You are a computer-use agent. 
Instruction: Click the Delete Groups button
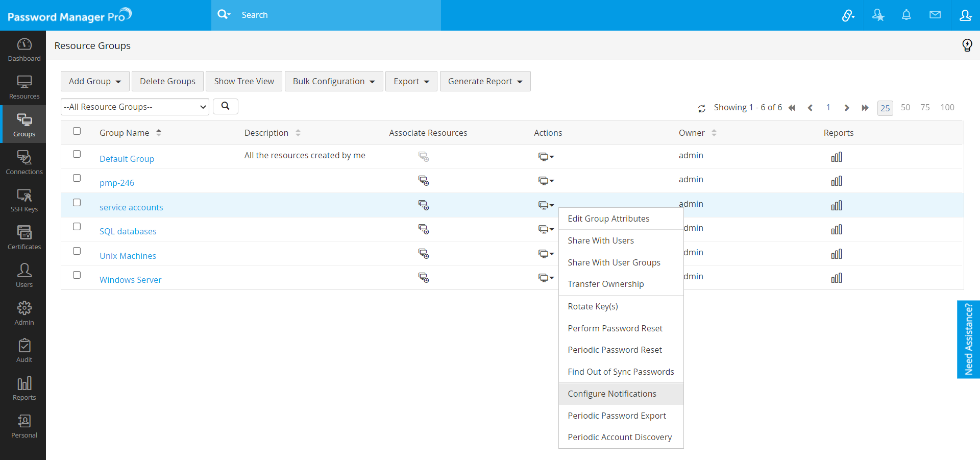[167, 81]
